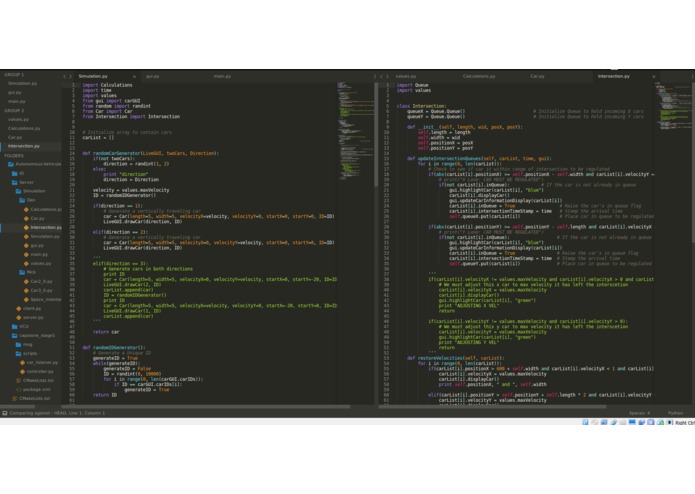695x494 pixels.
Task: Close the Intersection.py tab
Action: pyautogui.click(x=653, y=77)
